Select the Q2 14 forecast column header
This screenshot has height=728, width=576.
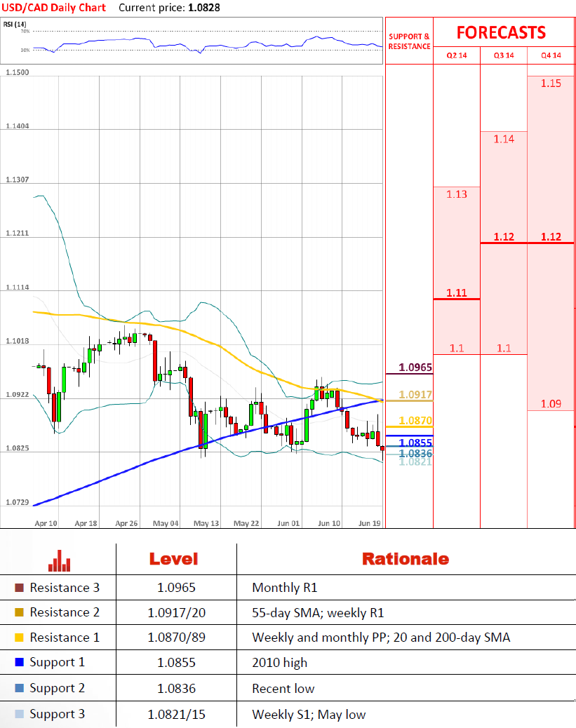(x=457, y=55)
